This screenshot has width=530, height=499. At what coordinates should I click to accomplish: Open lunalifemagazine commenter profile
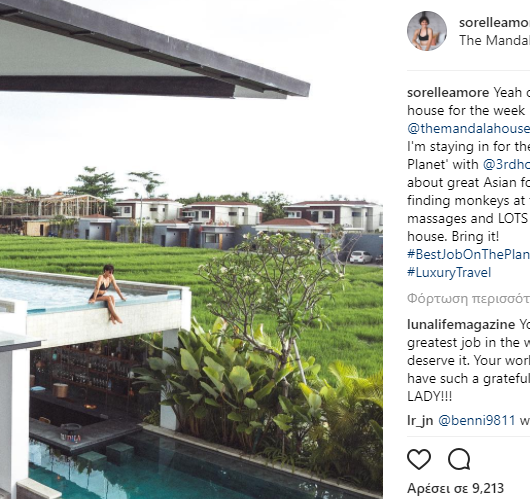click(461, 325)
